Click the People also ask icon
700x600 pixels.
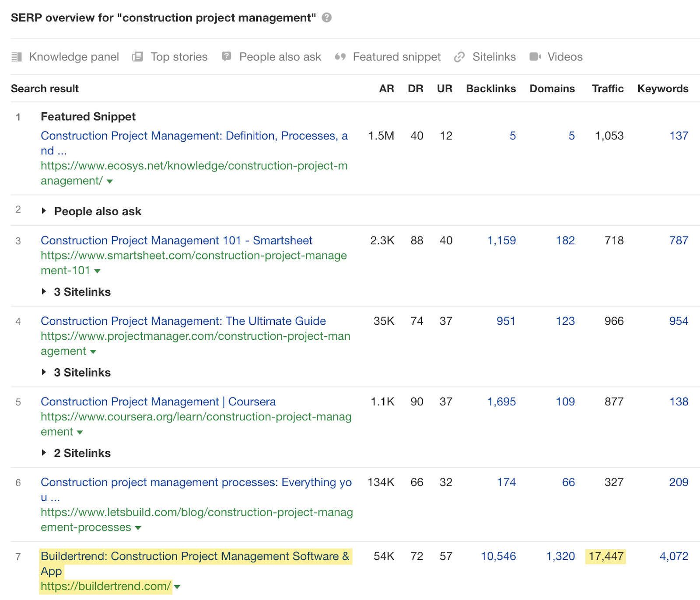click(x=226, y=56)
